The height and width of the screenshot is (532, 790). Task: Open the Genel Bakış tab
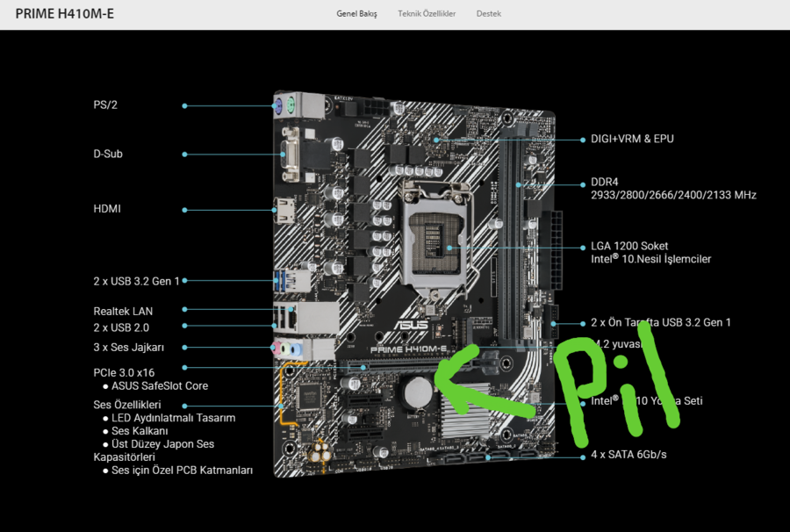click(x=356, y=13)
